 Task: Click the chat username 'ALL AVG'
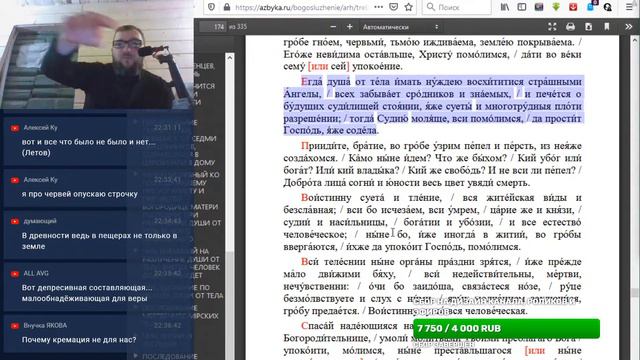point(36,273)
